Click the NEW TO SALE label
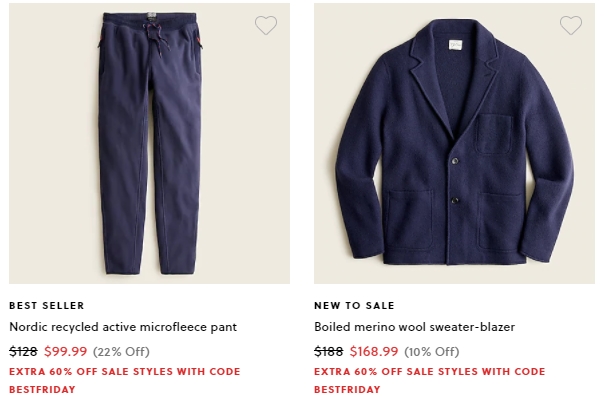605x397 pixels. tap(354, 306)
